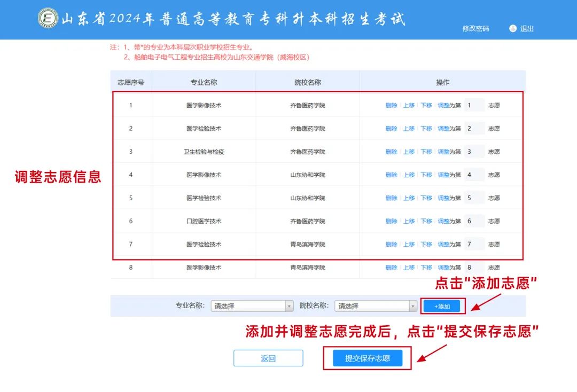Open the 院校名称 dropdown
Viewport: 577px width, 392px height.
pos(375,306)
